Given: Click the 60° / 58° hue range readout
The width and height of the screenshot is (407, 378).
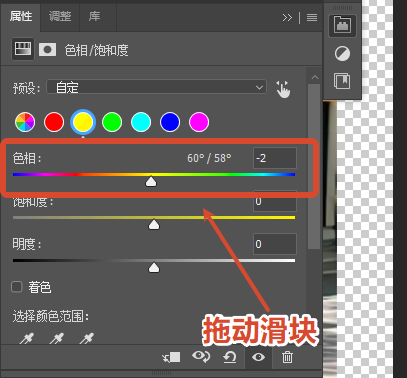Looking at the screenshot, I should 209,158.
